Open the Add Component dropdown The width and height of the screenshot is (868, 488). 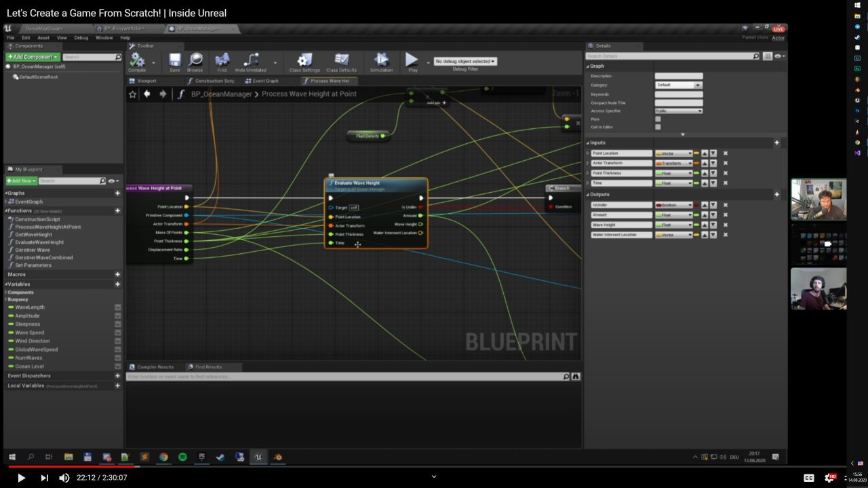click(33, 57)
